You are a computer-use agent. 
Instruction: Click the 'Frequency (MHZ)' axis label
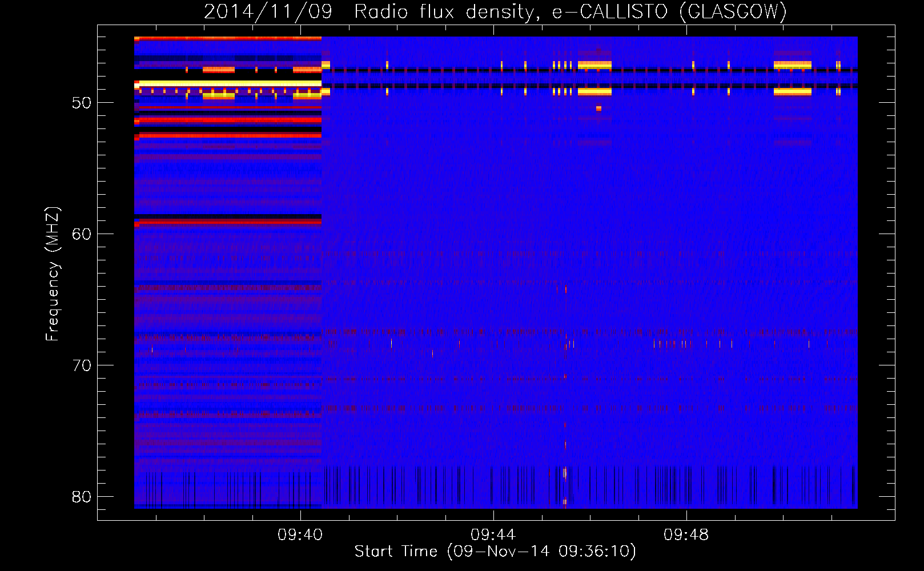pyautogui.click(x=52, y=274)
